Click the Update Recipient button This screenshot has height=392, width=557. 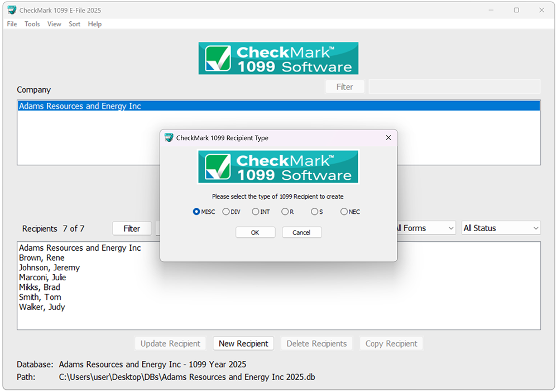[170, 343]
